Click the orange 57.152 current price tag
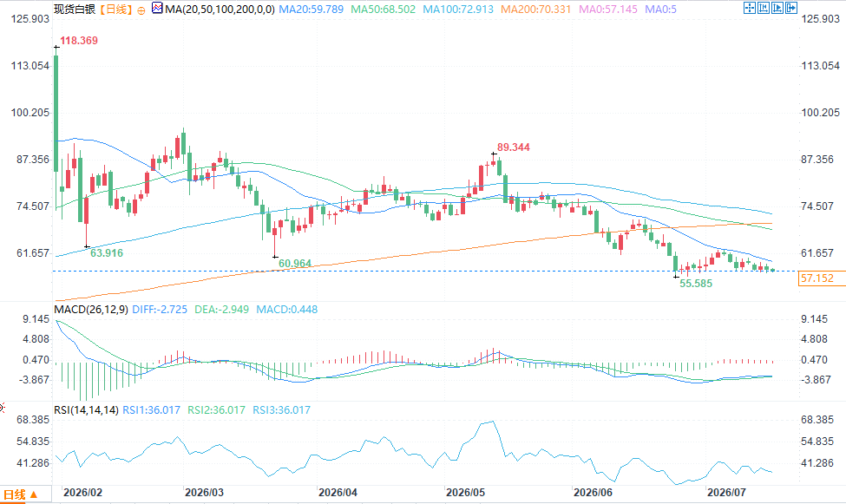 821,278
